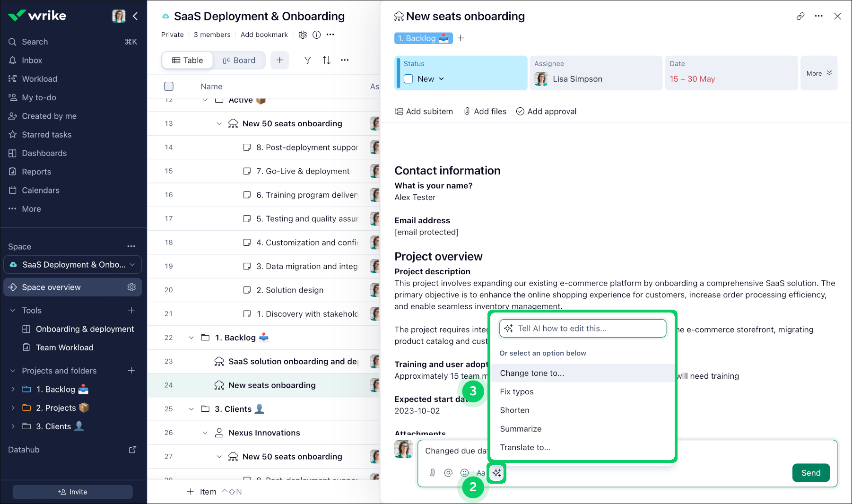Choose Fix typos in the AI menu
852x504 pixels.
pos(516,391)
